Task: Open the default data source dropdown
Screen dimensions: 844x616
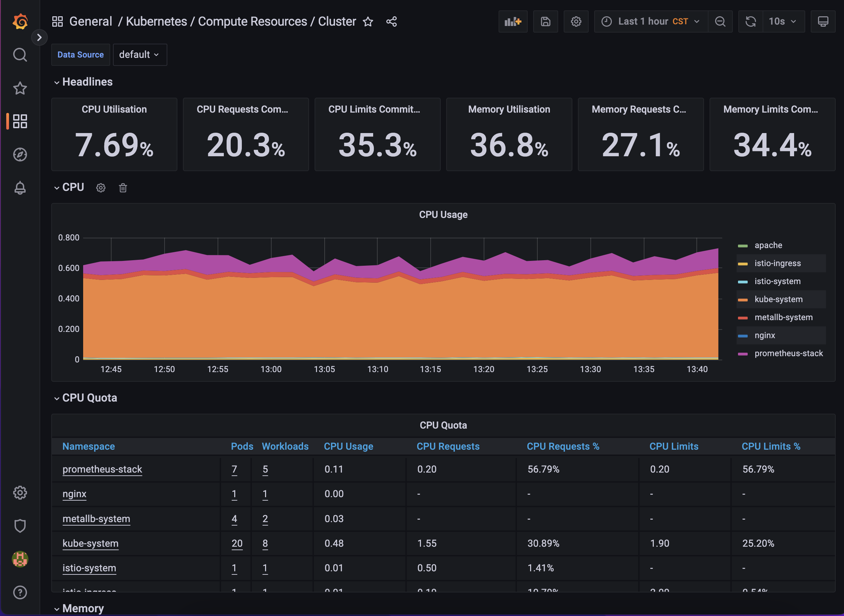Action: tap(139, 55)
